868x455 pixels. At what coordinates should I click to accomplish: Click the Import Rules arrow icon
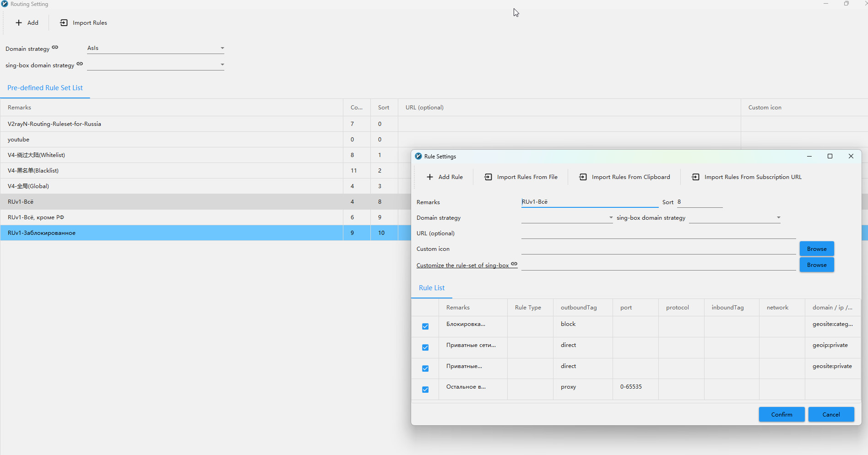click(64, 23)
